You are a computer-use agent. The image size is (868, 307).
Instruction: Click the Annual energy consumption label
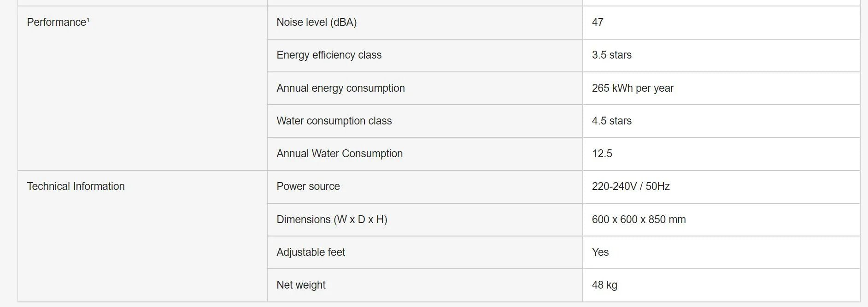(x=340, y=88)
